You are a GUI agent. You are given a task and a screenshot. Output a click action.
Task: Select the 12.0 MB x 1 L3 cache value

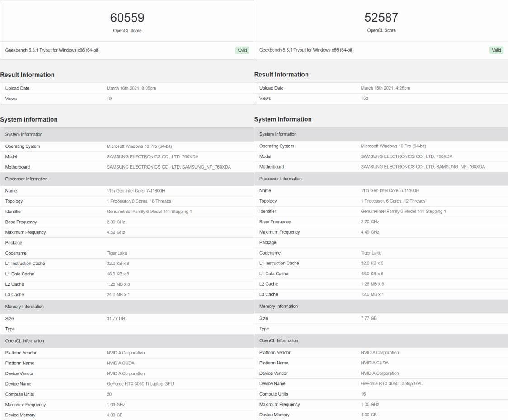coord(372,294)
